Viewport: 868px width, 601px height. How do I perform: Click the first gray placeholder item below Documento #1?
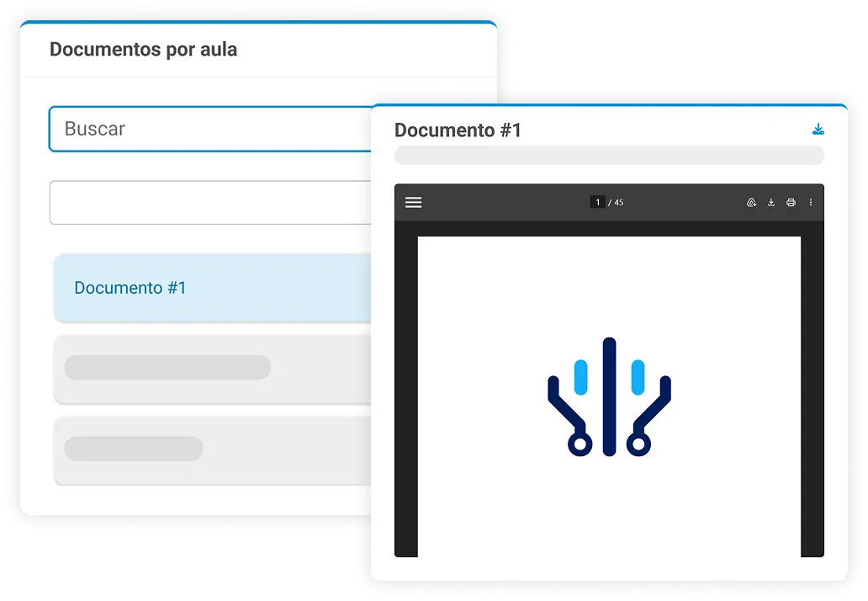tap(213, 369)
